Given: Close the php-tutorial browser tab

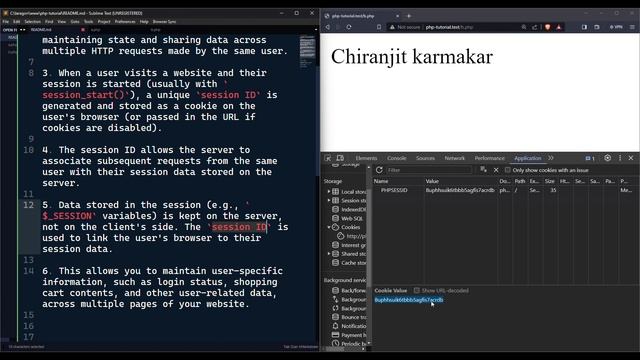Looking at the screenshot, I should (x=397, y=16).
